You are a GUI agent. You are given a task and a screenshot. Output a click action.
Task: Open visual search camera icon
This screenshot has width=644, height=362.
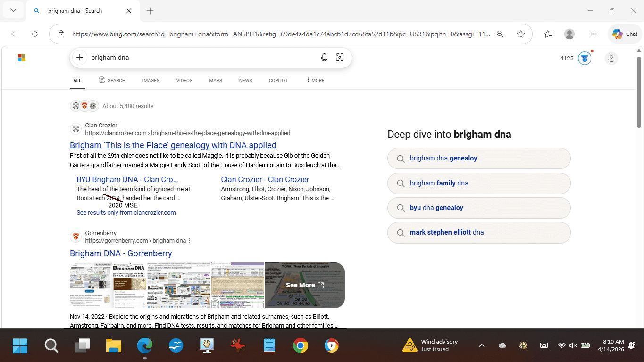pos(340,58)
